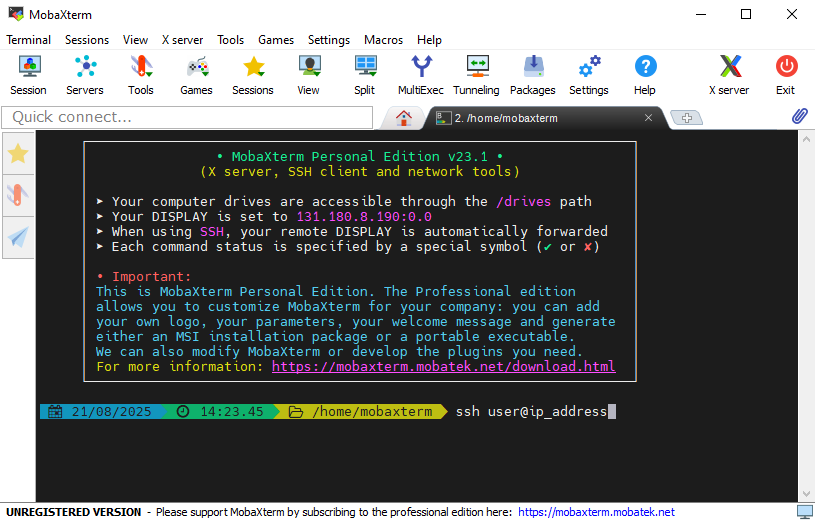Open the star Sessions sidebar tab
The width and height of the screenshot is (815, 520).
pyautogui.click(x=18, y=154)
